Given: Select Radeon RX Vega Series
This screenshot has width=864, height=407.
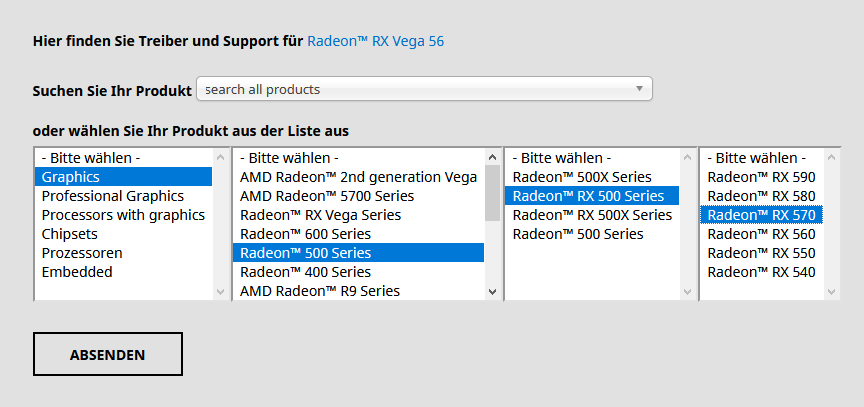Looking at the screenshot, I should click(x=320, y=215).
